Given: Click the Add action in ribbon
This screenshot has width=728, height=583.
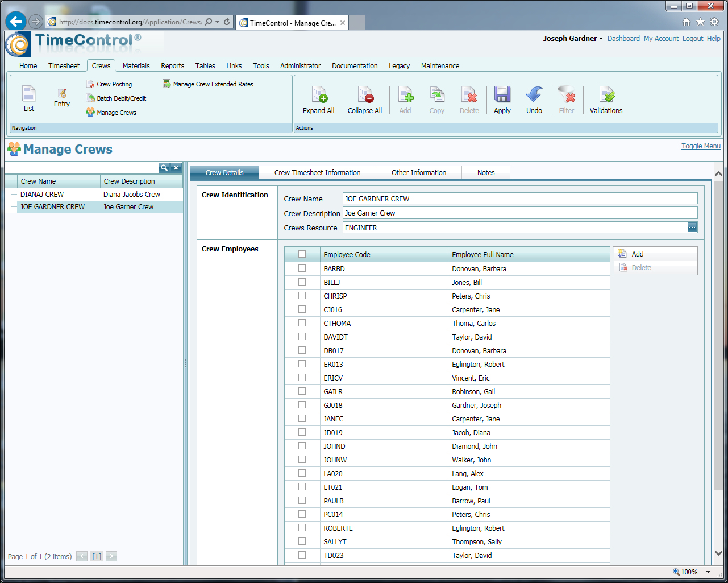Looking at the screenshot, I should [405, 100].
